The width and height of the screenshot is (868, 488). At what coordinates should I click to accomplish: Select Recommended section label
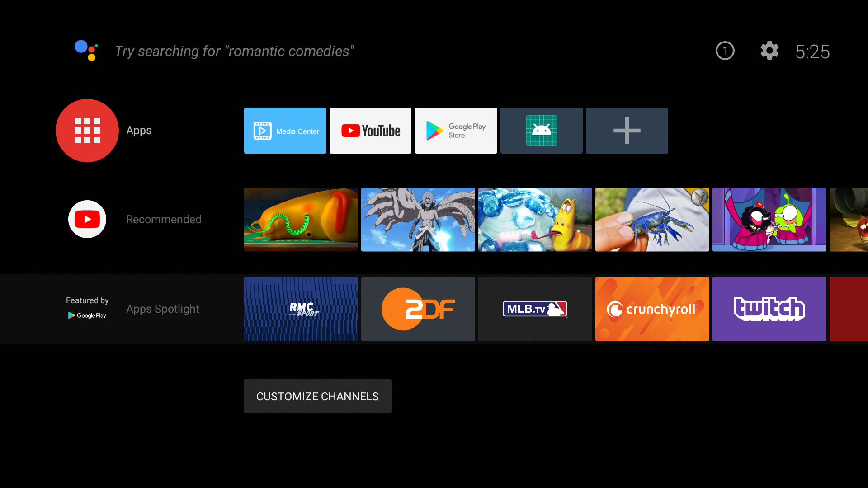[x=163, y=219]
